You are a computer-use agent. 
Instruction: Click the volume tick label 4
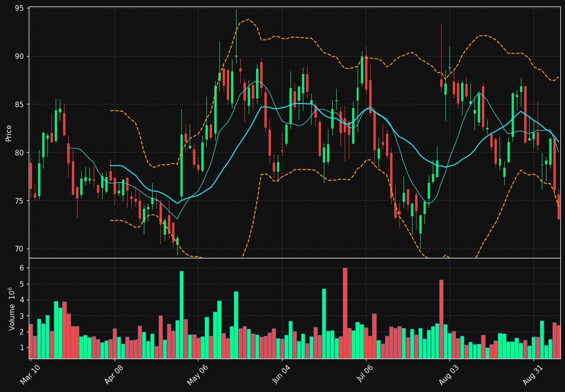(x=22, y=300)
